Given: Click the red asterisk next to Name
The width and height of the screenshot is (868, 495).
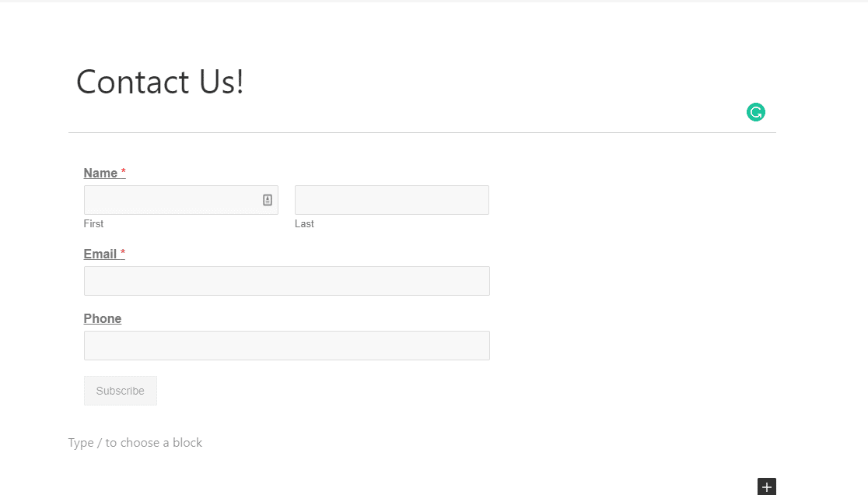Looking at the screenshot, I should tap(123, 171).
